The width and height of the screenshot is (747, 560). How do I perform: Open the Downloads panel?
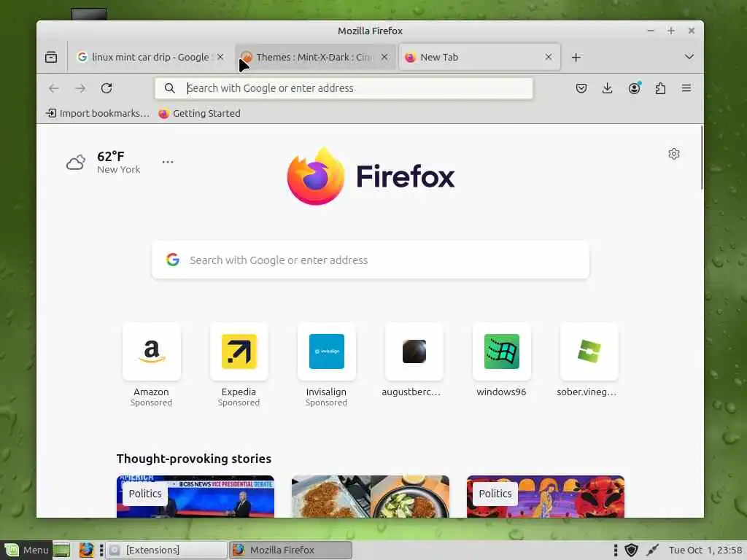click(x=608, y=88)
